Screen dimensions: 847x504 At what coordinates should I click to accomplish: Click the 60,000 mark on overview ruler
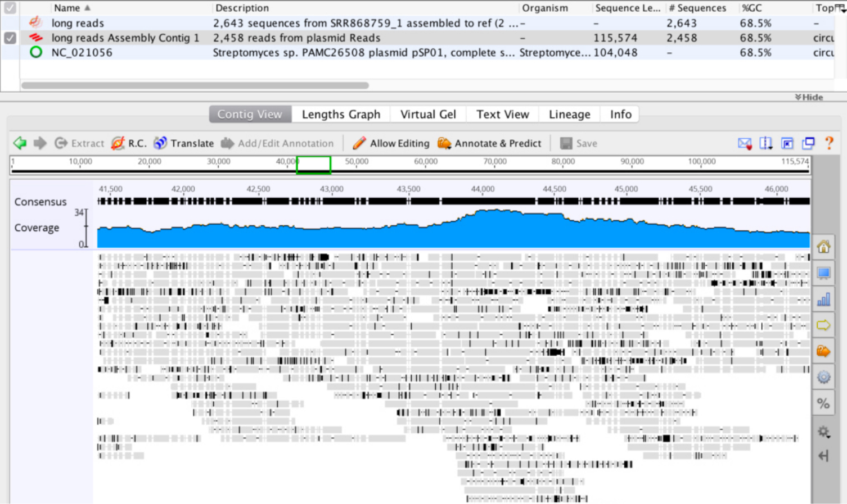click(x=426, y=161)
